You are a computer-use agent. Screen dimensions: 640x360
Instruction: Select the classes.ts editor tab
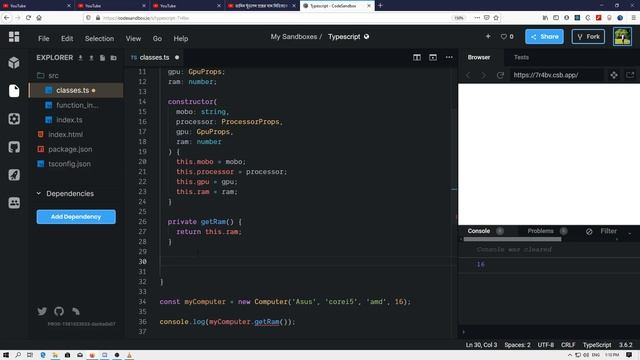pos(154,58)
